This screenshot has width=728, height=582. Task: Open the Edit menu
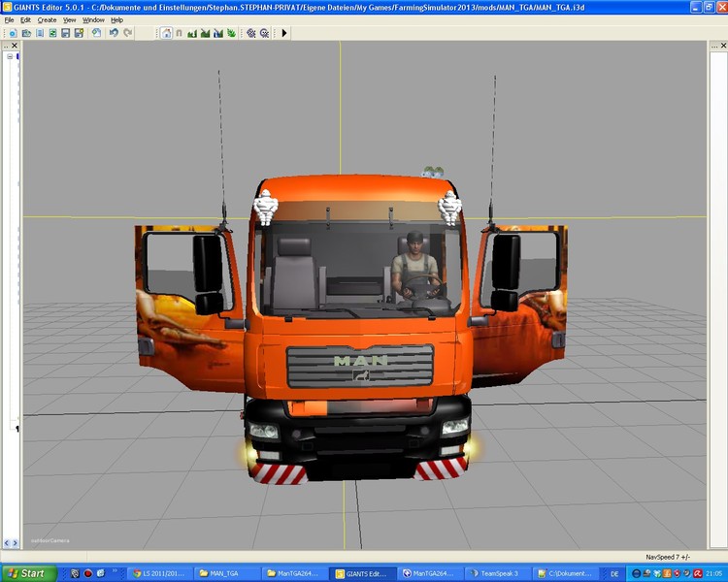coord(25,20)
